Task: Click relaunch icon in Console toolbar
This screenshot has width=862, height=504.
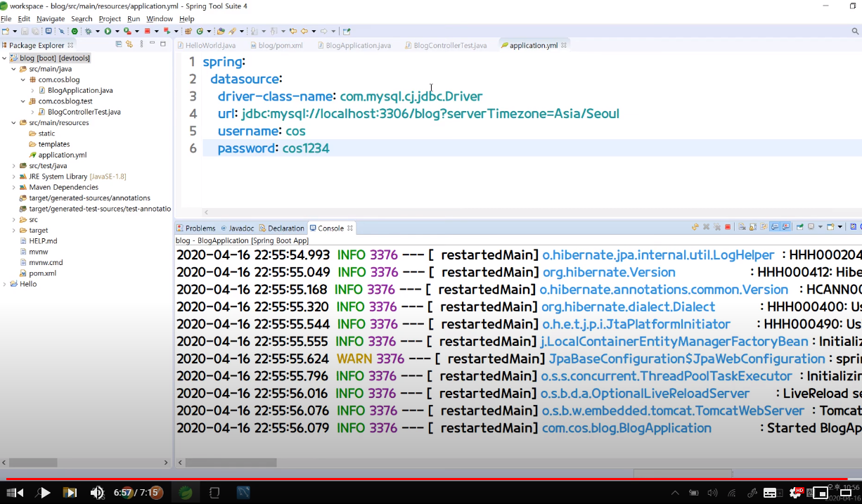Action: click(695, 227)
